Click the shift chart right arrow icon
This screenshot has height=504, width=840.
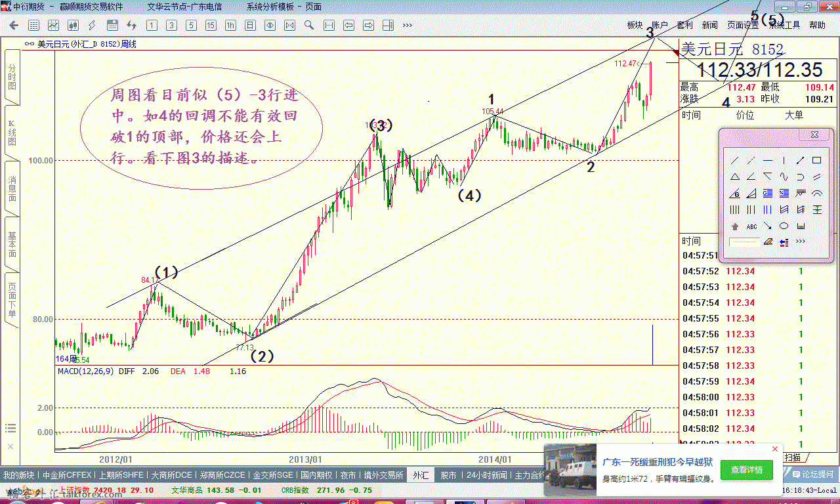pyautogui.click(x=368, y=26)
